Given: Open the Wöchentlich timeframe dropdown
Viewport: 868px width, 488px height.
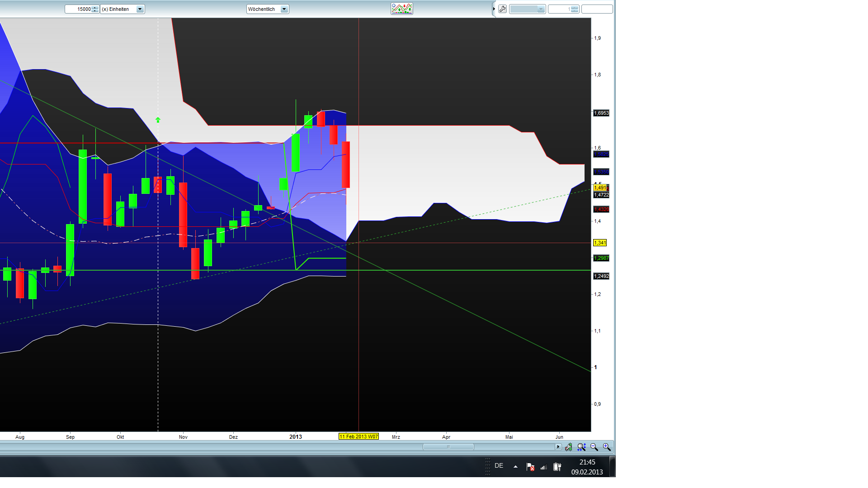Looking at the screenshot, I should [284, 9].
